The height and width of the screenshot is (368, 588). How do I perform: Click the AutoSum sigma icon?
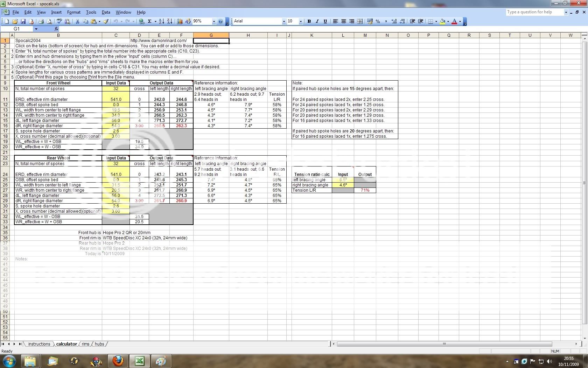point(149,21)
